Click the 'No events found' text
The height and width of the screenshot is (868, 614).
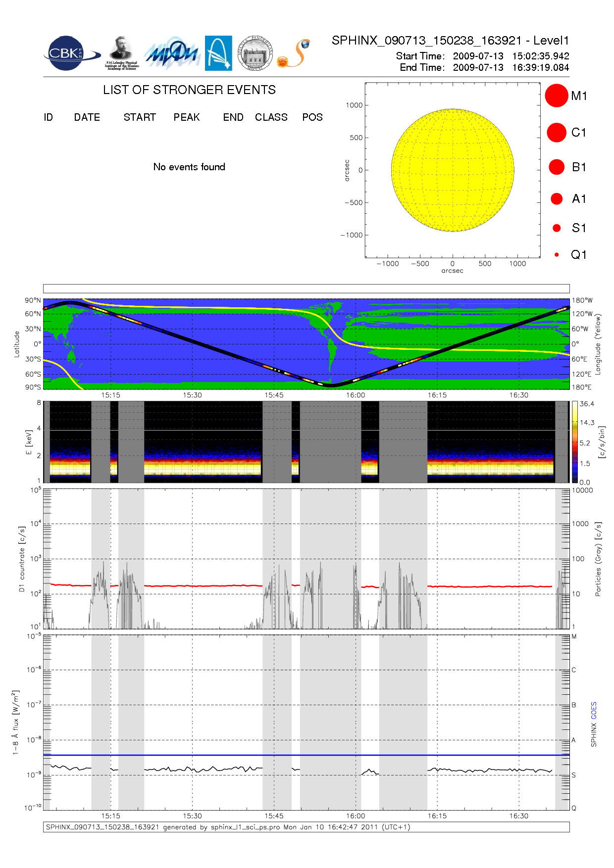click(x=189, y=167)
